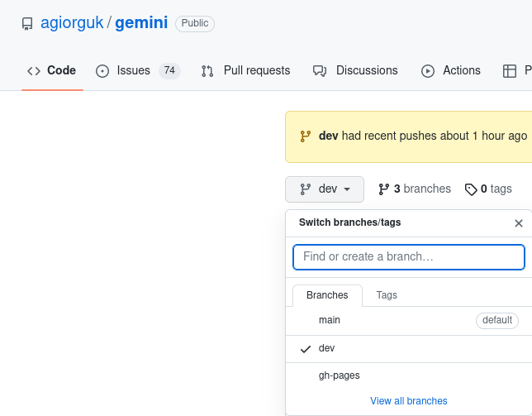Screen dimensions: 532x416
Task: Click the Pull requests merge icon
Action: pyautogui.click(x=207, y=71)
